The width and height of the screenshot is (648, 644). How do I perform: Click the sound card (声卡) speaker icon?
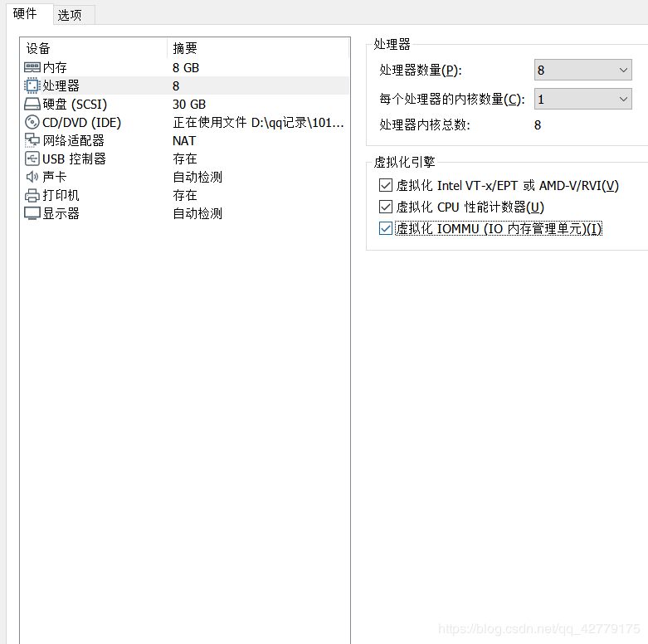pyautogui.click(x=32, y=177)
